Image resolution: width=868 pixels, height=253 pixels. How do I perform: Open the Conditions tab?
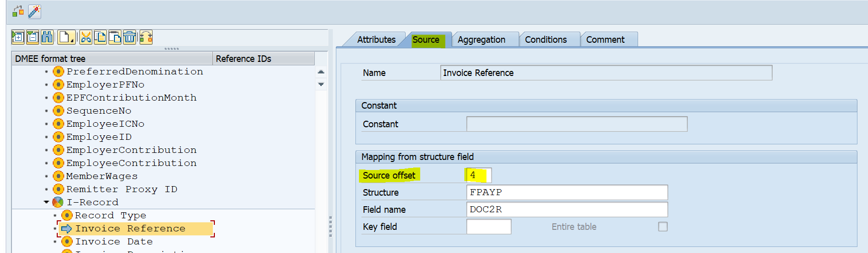click(x=545, y=40)
